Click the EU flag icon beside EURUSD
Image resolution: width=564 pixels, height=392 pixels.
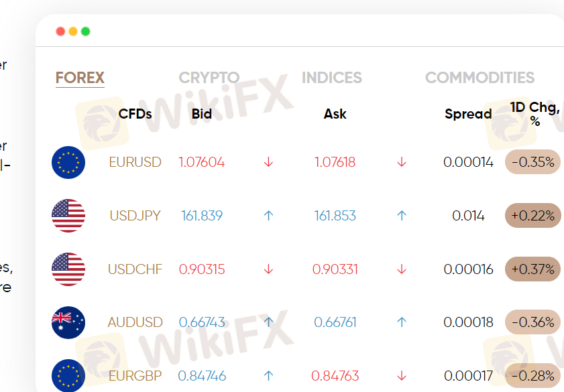tap(68, 162)
